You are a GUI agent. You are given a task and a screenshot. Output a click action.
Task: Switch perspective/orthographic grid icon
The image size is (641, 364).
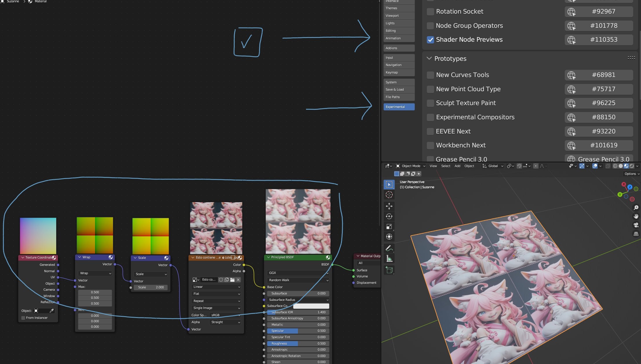(636, 234)
